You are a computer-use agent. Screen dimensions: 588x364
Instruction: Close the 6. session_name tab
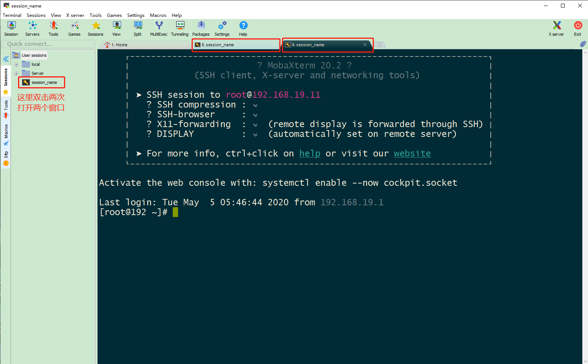(x=365, y=45)
